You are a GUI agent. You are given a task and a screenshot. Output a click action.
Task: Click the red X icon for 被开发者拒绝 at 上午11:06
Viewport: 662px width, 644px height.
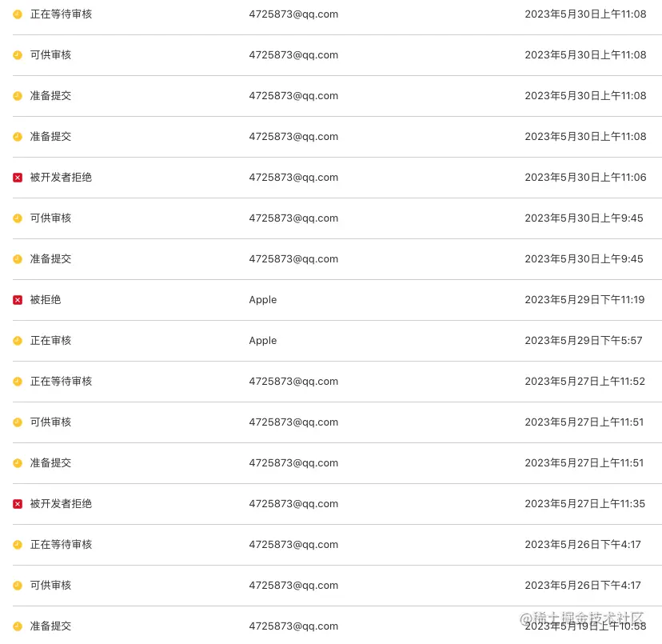18,178
